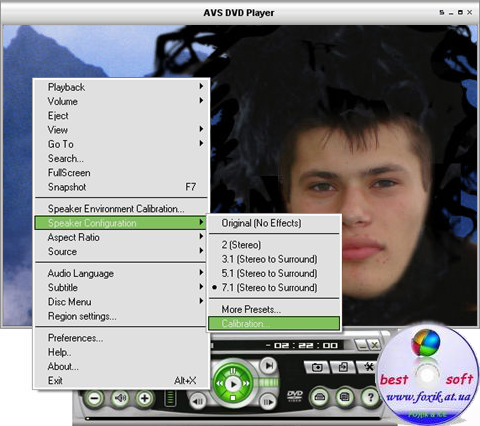This screenshot has width=480, height=426.
Task: Step one frame backward
Action: [x=198, y=401]
